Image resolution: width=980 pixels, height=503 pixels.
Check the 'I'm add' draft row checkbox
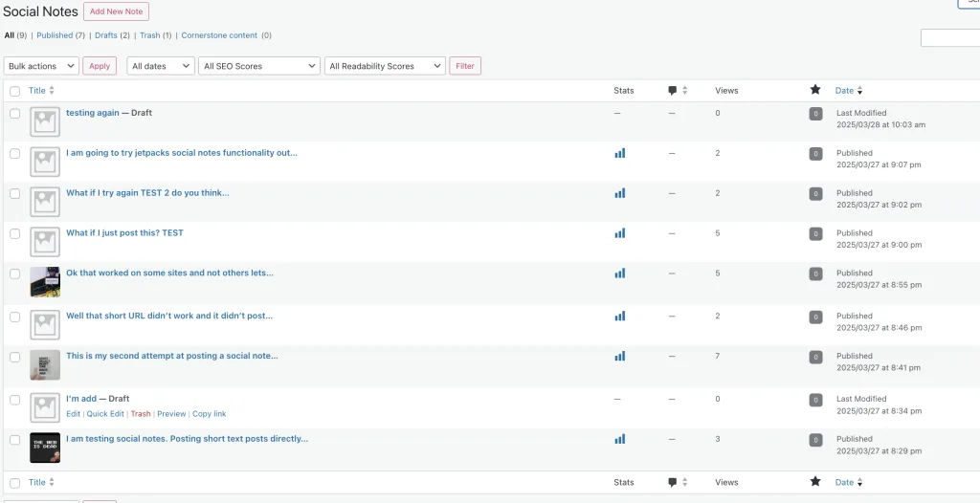click(15, 400)
